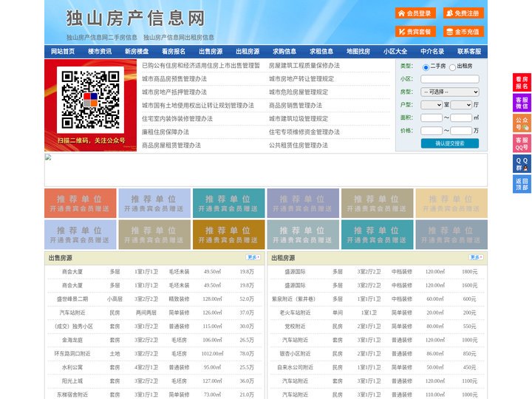Click the 小区 input field
Viewport: 532px width, 399px height.
point(450,79)
